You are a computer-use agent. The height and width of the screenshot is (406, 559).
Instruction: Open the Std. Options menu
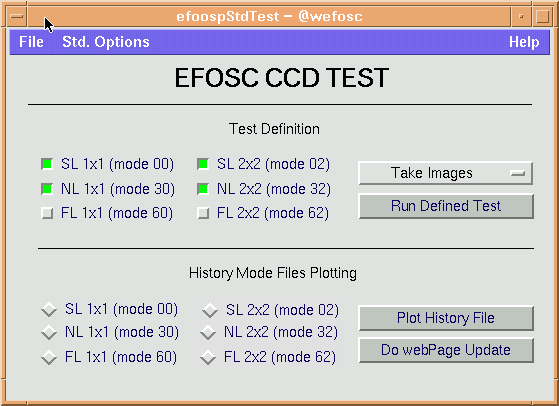pyautogui.click(x=106, y=42)
